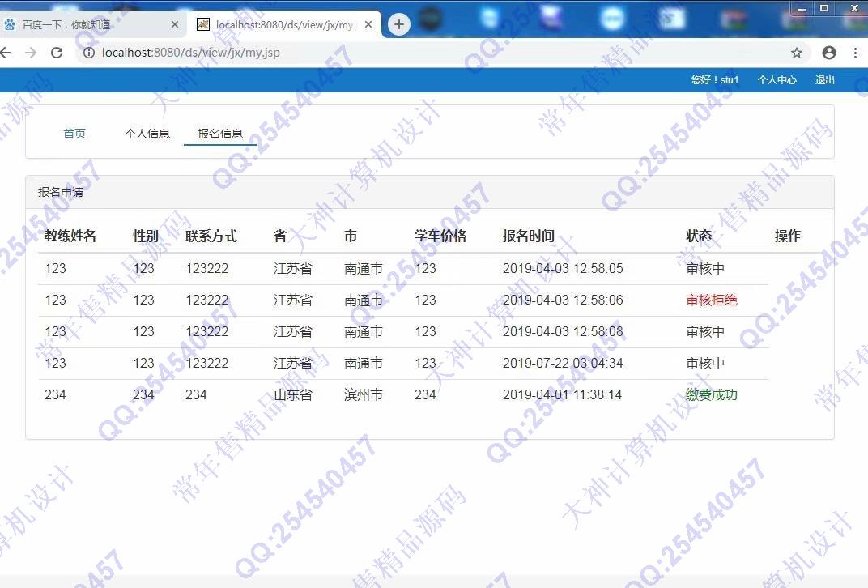Open the browser profile account icon

(828, 53)
